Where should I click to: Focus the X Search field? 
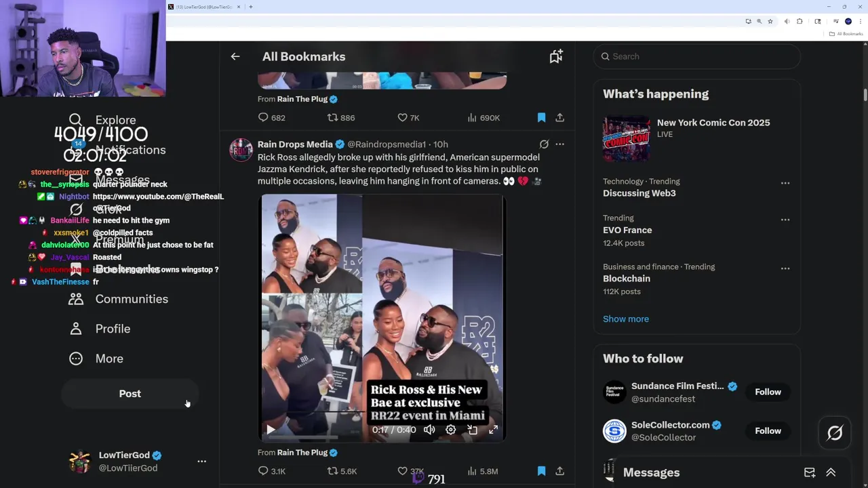point(697,57)
